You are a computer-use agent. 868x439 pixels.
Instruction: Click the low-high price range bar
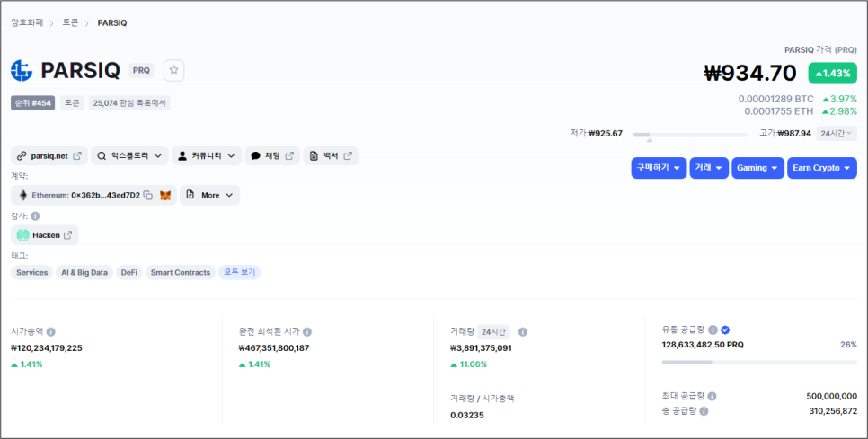coord(690,135)
